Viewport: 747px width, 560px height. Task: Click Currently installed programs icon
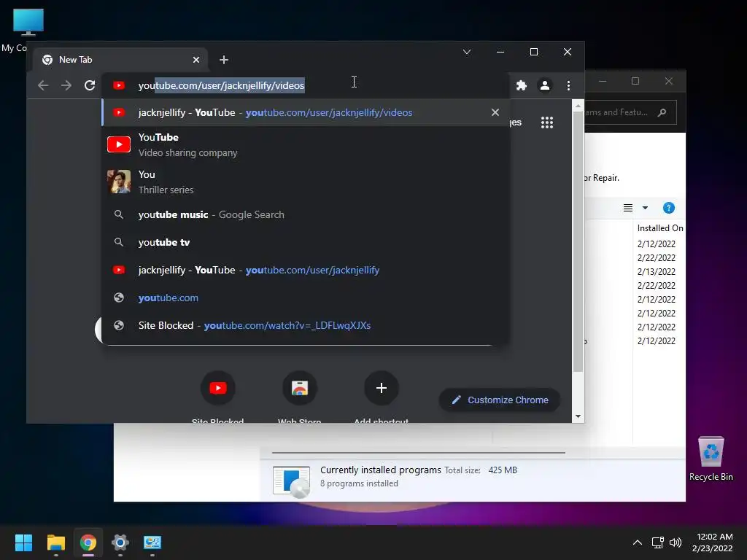(291, 481)
